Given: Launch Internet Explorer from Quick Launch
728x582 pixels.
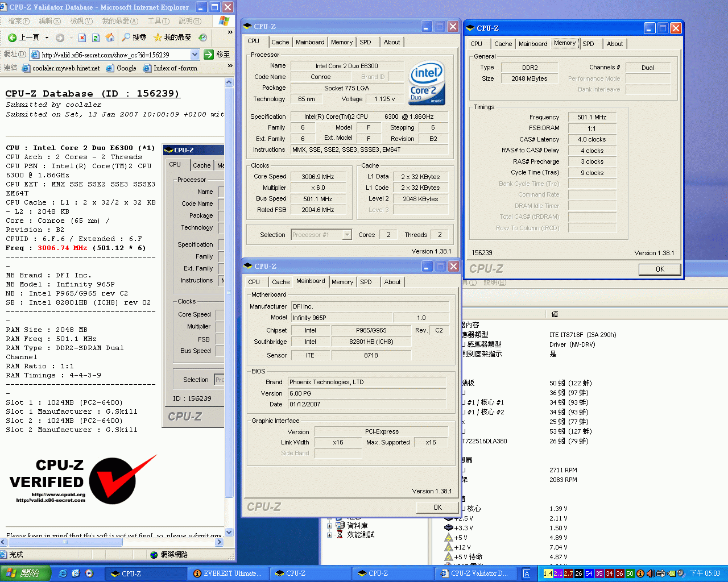Looking at the screenshot, I should tap(63, 573).
